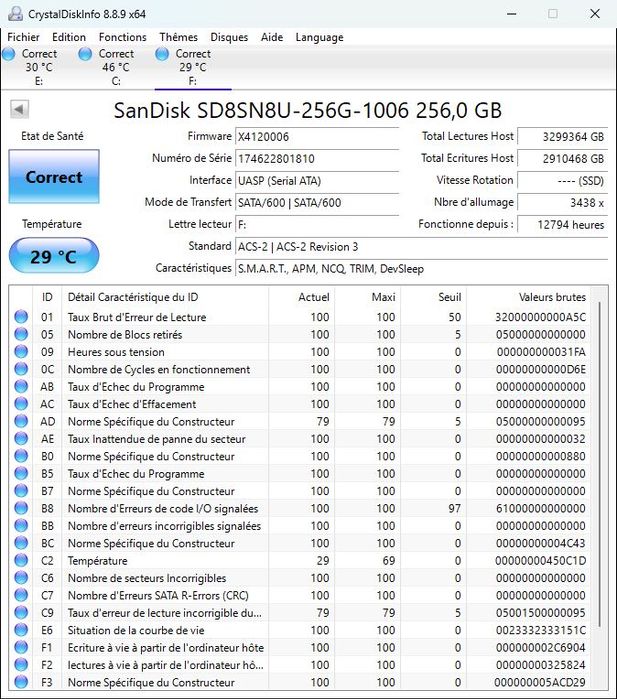This screenshot has height=699, width=617.
Task: Open the Fonctions menu
Action: coord(123,37)
